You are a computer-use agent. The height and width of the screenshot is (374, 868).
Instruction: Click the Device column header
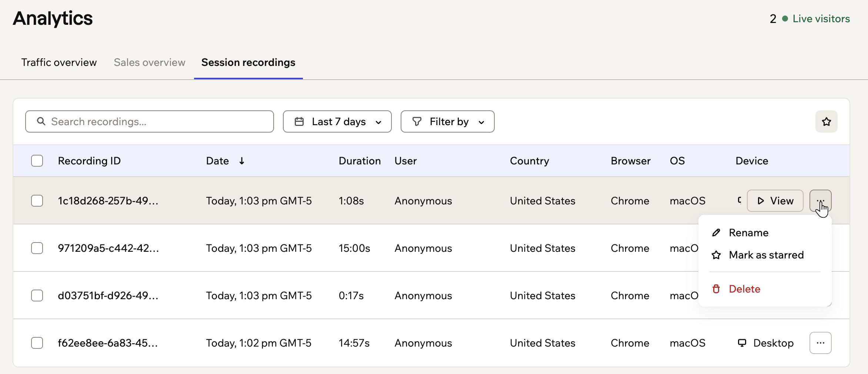click(752, 161)
